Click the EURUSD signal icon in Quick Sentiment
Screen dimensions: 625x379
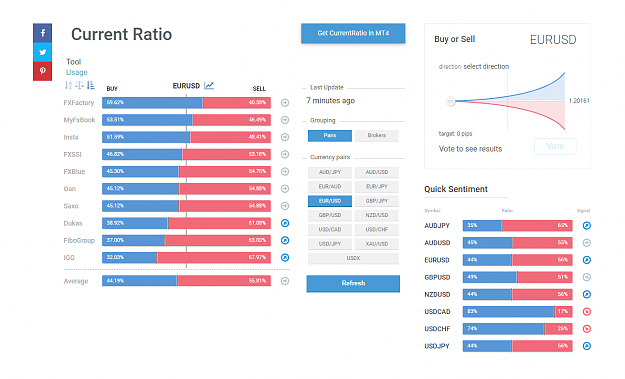coord(586,260)
